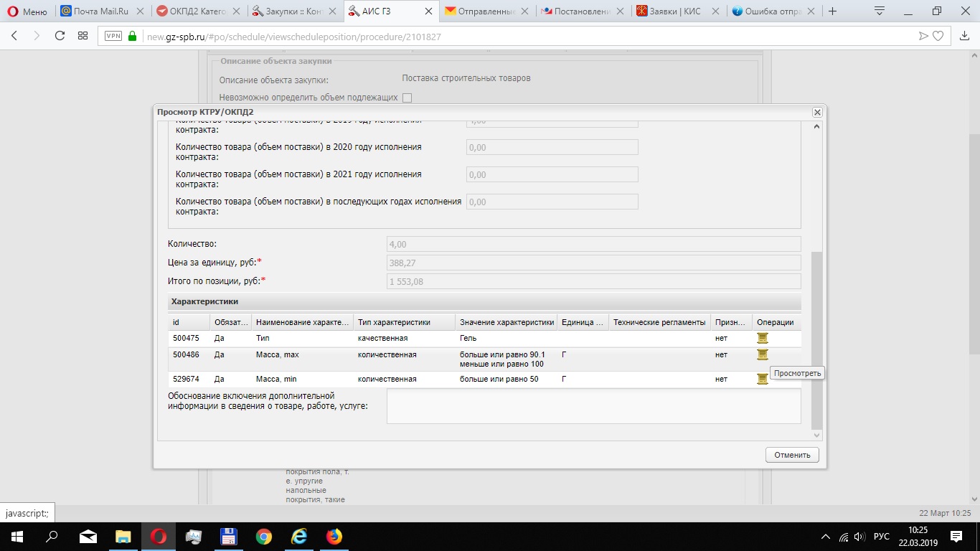
Task: View characteristic 500475 with the scroll icon
Action: click(763, 338)
